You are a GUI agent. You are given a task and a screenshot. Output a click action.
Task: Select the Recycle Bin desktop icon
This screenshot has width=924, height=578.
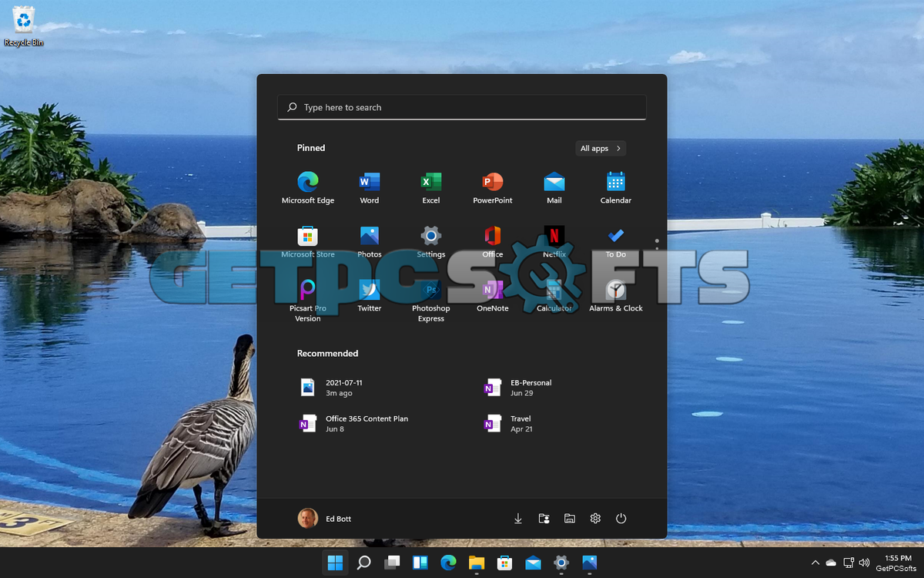coord(24,25)
